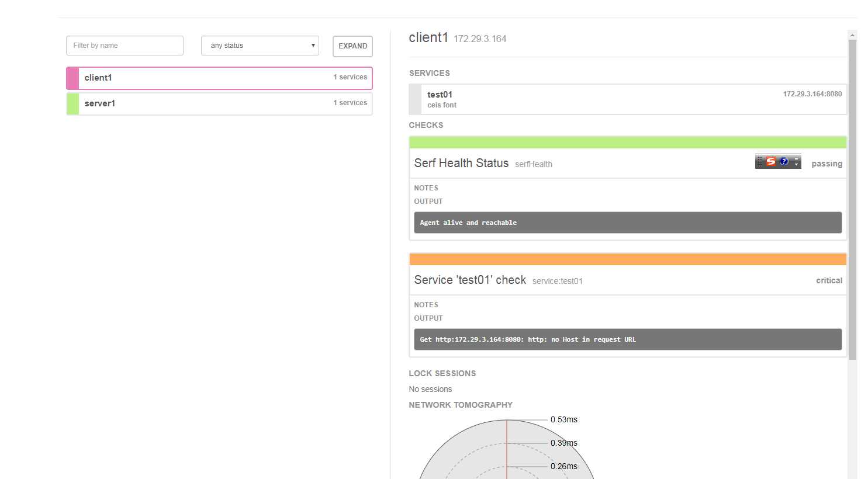Click the no Host in request URL output
The height and width of the screenshot is (479, 868).
[628, 339]
